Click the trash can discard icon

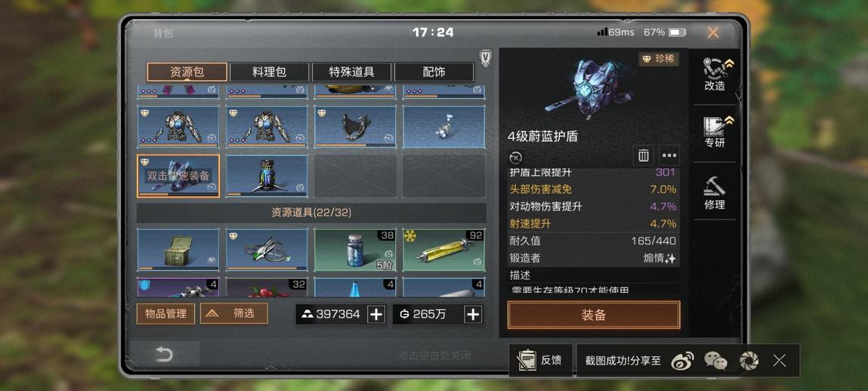pyautogui.click(x=643, y=156)
